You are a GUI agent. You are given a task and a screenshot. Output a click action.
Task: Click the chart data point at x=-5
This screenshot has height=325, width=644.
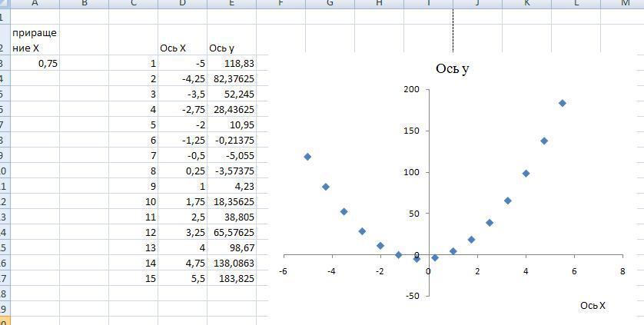point(307,157)
